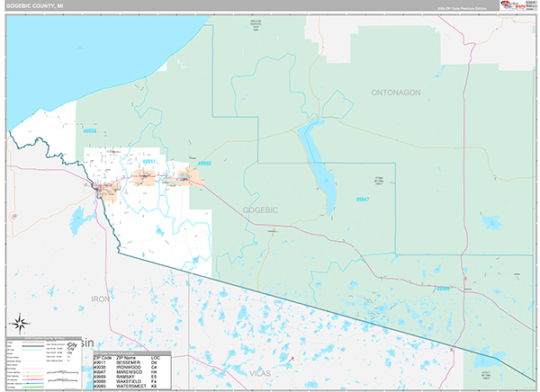Click the ZIP code label 49947

[x=363, y=200]
